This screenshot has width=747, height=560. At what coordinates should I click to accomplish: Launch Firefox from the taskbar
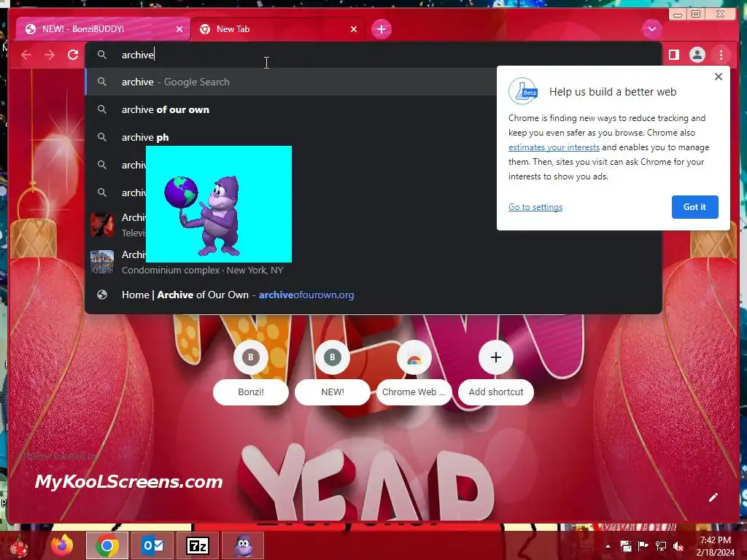point(63,545)
